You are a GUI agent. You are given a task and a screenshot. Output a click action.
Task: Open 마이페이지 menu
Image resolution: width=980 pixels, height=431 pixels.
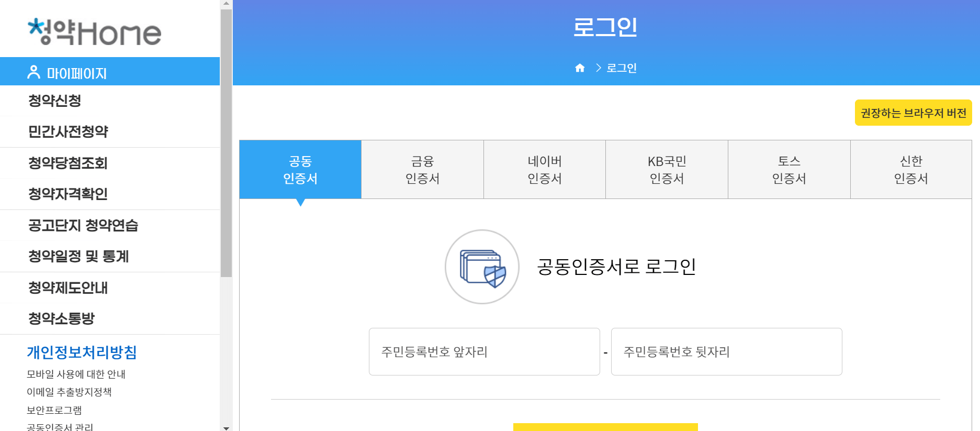click(110, 72)
